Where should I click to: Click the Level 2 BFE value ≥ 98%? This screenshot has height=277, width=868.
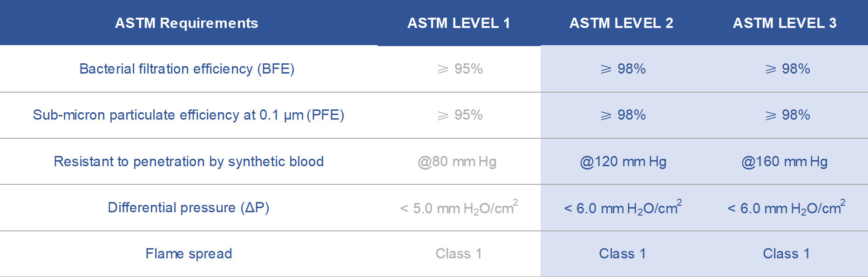click(x=623, y=69)
